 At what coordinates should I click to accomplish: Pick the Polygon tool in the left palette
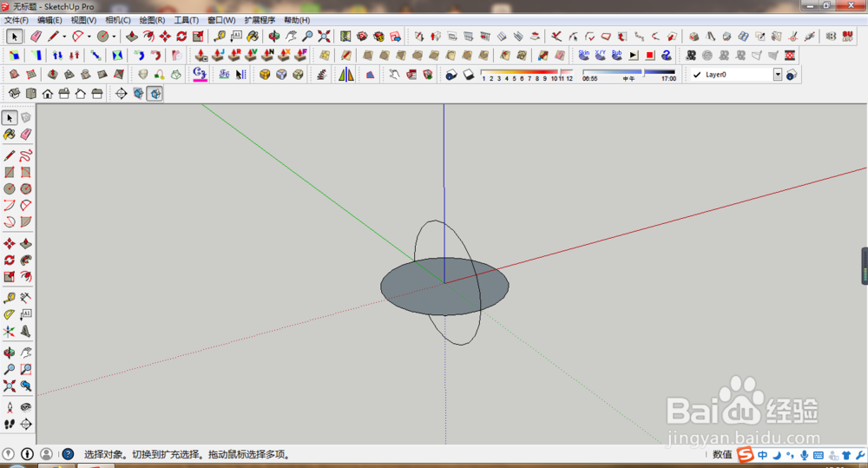pos(26,189)
